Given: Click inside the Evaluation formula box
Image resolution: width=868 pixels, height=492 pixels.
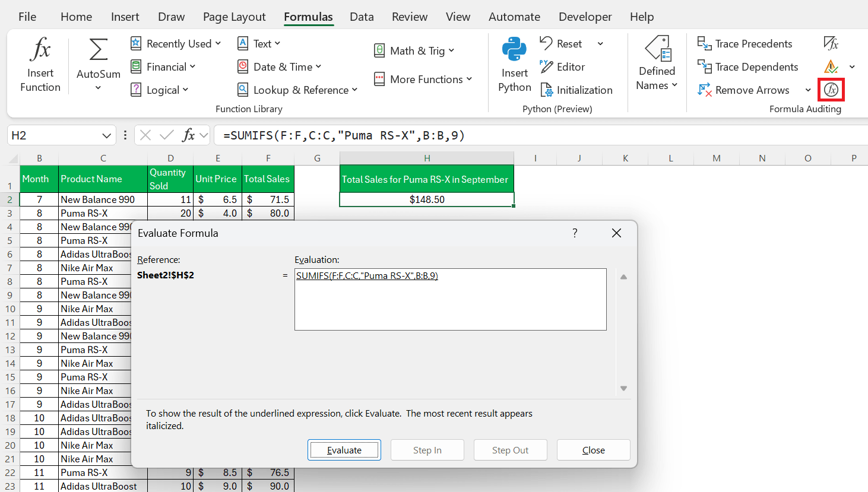Looking at the screenshot, I should point(451,299).
